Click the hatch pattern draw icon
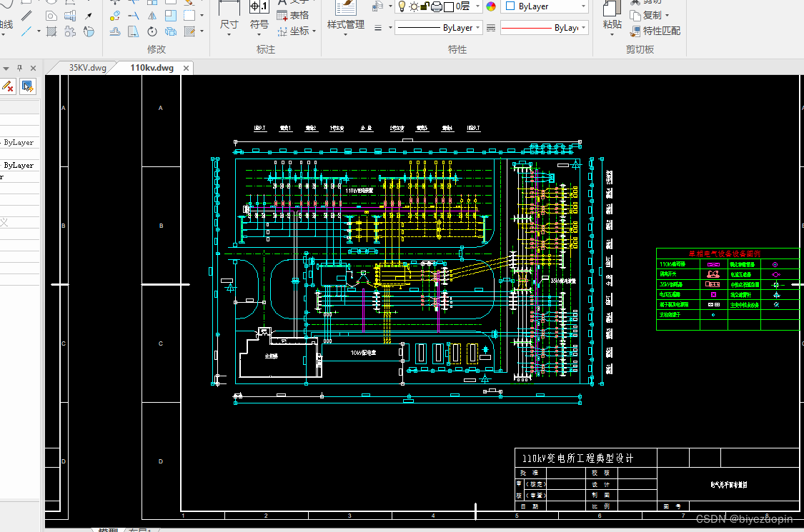Image resolution: width=804 pixels, height=532 pixels. pyautogui.click(x=51, y=31)
